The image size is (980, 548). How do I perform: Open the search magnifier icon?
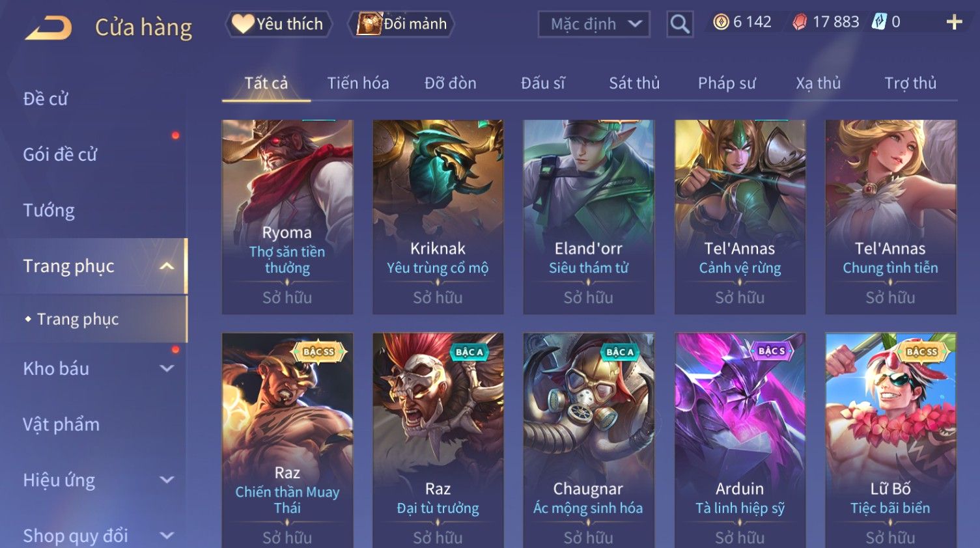679,24
